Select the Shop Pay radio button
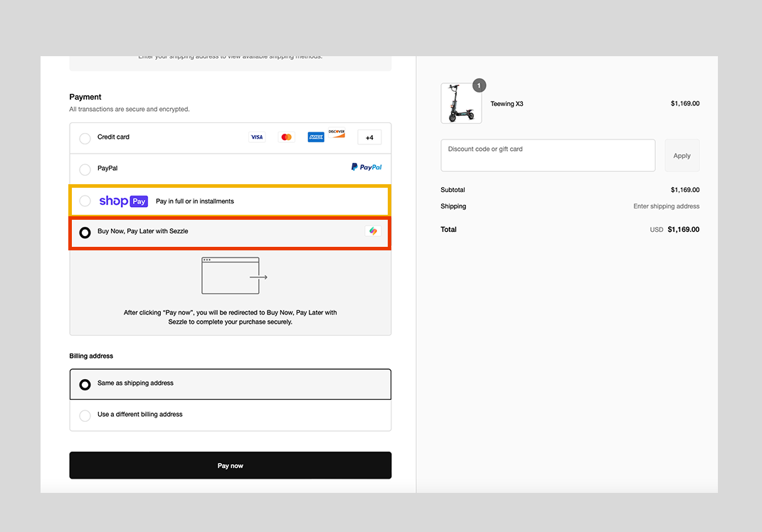 pos(85,201)
